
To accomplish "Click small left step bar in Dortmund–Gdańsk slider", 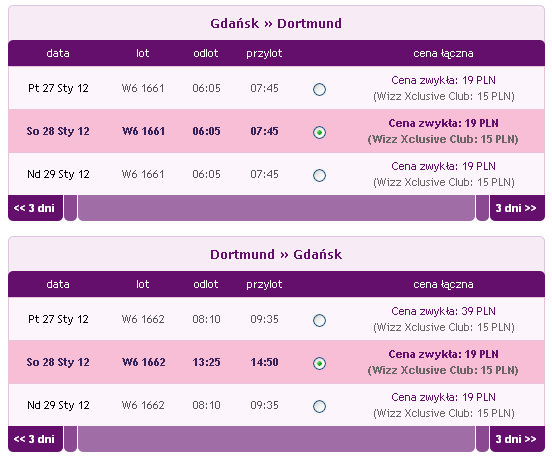I will click(70, 439).
